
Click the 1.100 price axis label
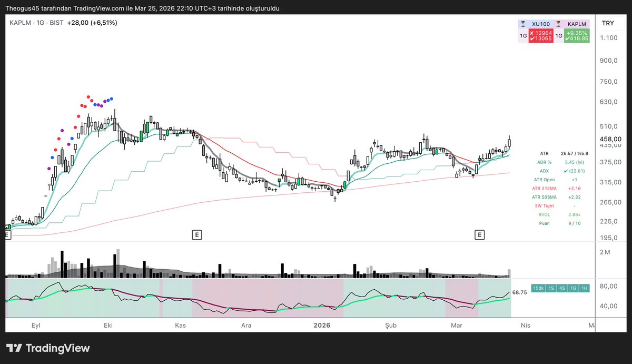click(x=608, y=38)
